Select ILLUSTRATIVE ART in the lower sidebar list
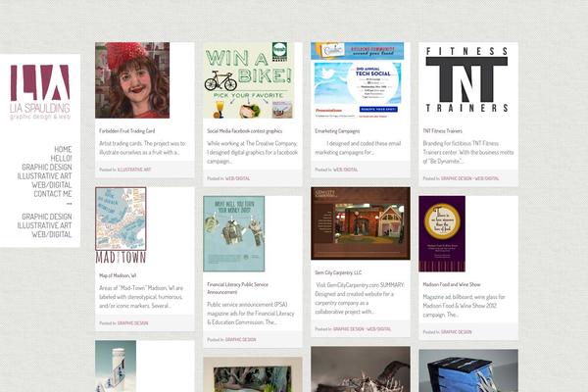 44,225
